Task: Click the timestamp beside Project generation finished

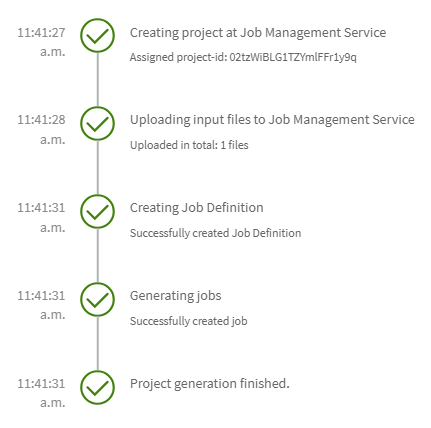Action: pos(41,393)
